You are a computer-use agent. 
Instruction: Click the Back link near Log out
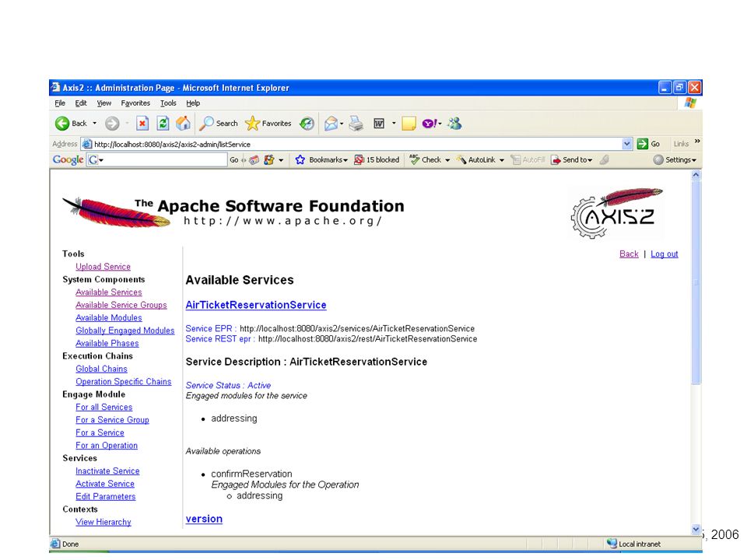pyautogui.click(x=629, y=254)
